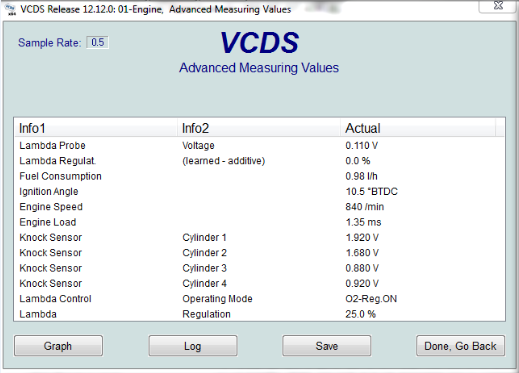Click the 0.920 V value
The width and height of the screenshot is (519, 373).
pyautogui.click(x=362, y=283)
